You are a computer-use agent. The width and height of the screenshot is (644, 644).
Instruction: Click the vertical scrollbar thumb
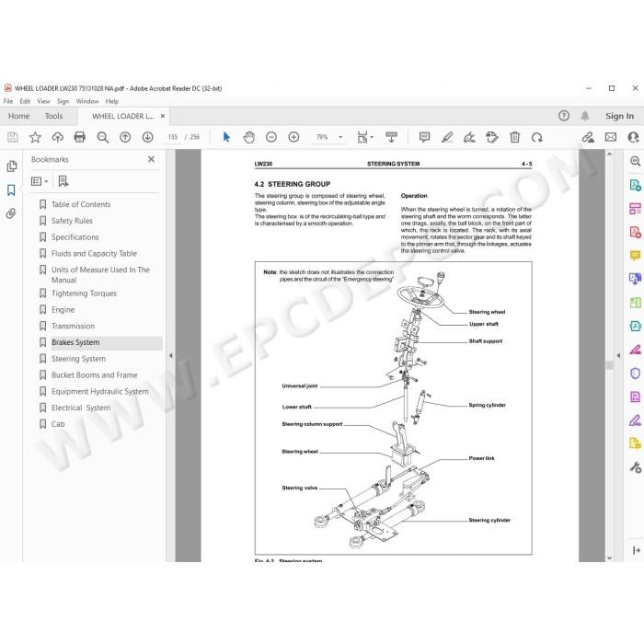point(609,365)
